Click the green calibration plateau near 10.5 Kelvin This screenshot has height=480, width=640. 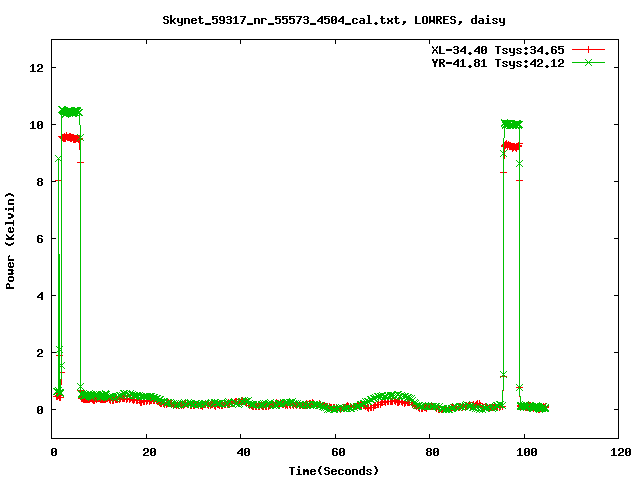[x=70, y=112]
